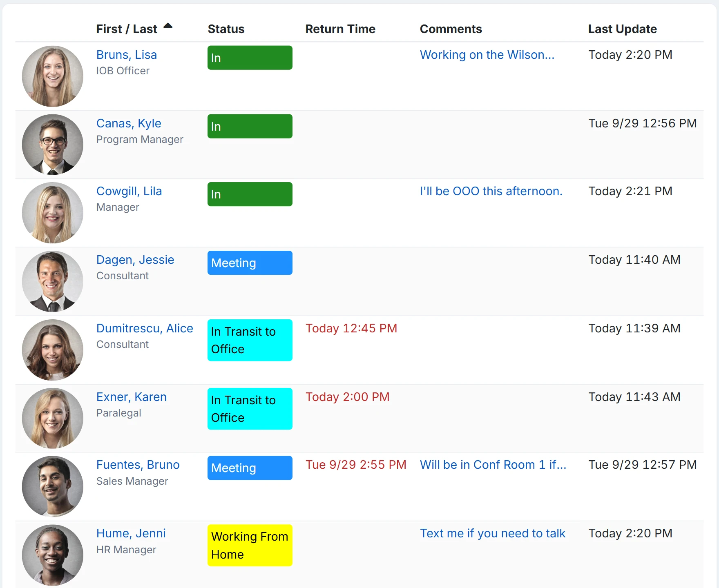Click Lisa Bruns' profile photo

pos(53,76)
